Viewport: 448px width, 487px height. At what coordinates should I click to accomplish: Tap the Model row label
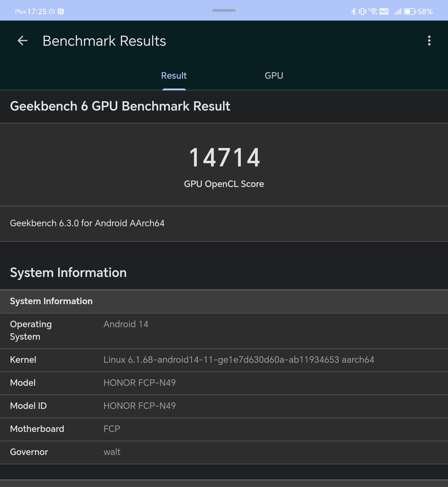point(23,383)
